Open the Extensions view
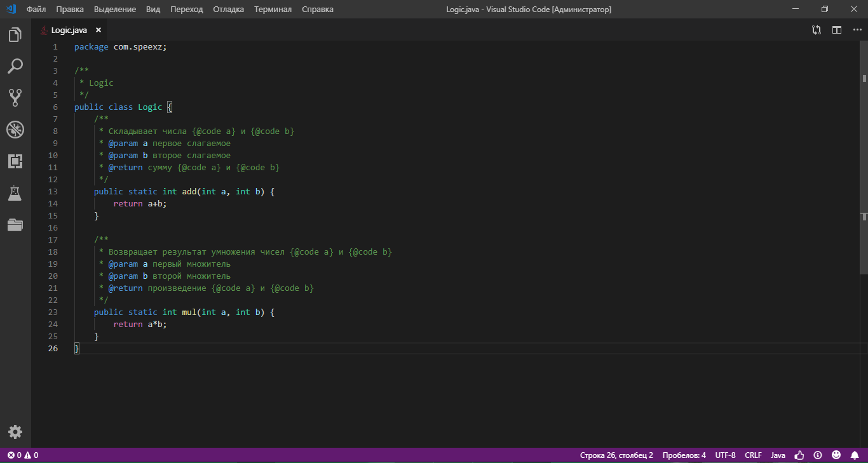The image size is (868, 463). [15, 161]
